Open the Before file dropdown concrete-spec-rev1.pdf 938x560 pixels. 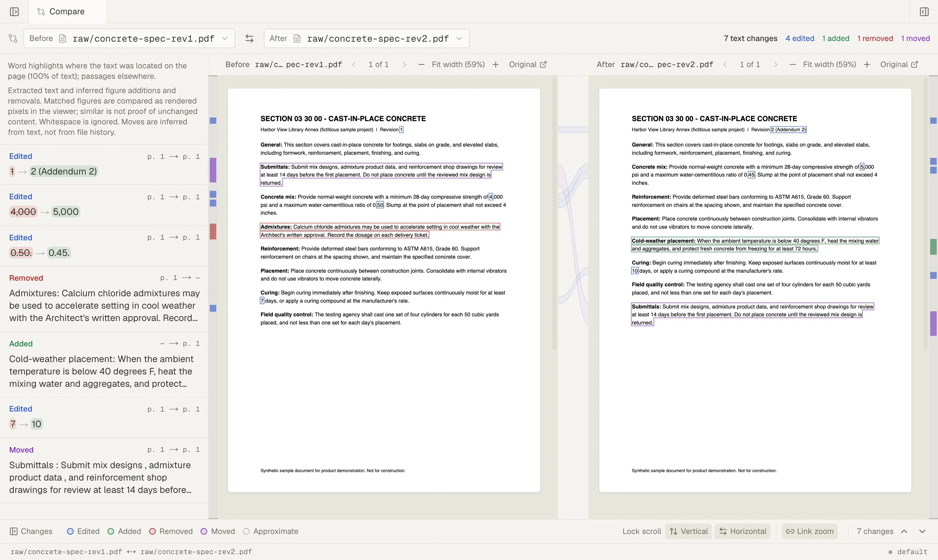tap(129, 38)
